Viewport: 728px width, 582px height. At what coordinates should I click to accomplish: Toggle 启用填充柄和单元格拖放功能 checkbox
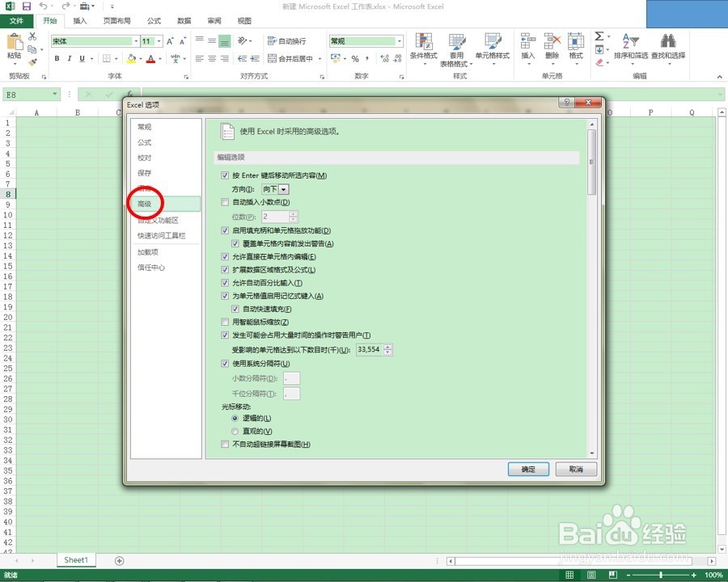[x=225, y=230]
